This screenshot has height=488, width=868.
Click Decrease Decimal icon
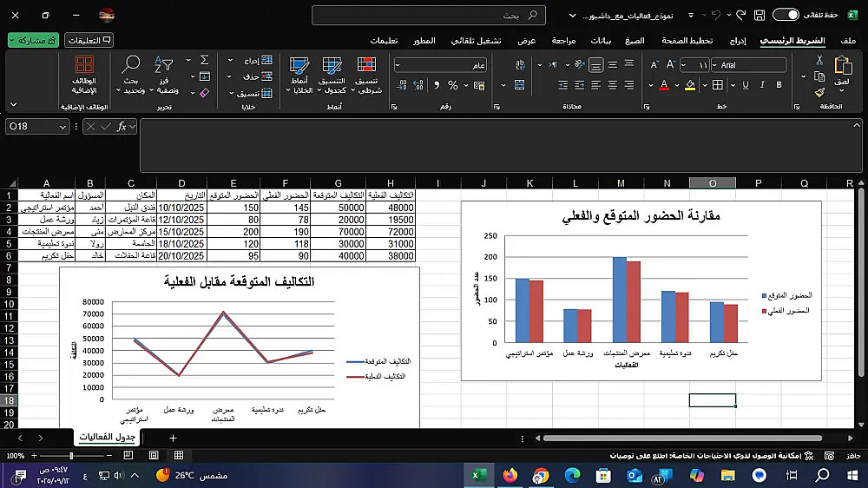[x=402, y=85]
